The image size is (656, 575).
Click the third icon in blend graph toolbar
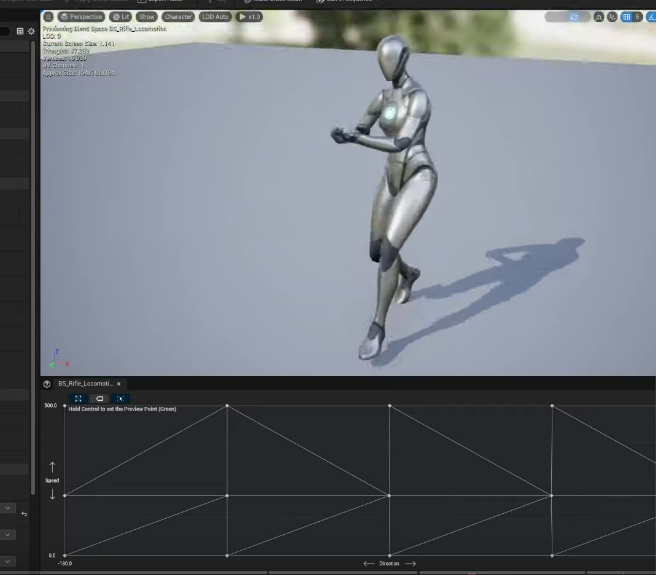tap(121, 399)
